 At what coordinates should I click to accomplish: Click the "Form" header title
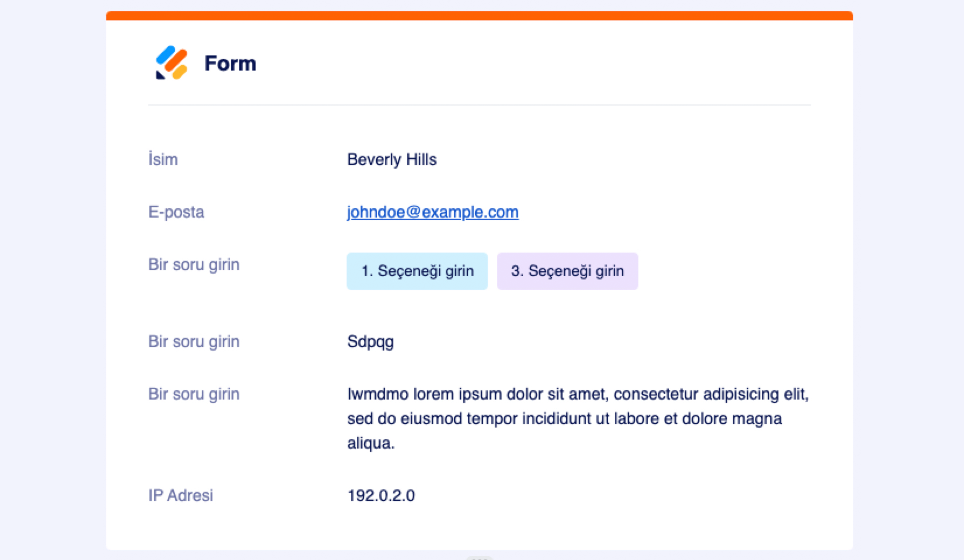(230, 64)
